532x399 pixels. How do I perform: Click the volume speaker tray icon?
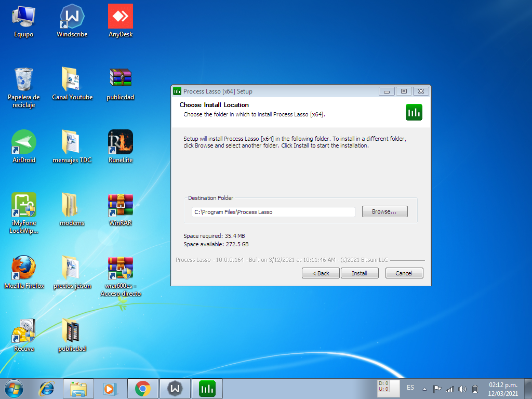point(462,389)
